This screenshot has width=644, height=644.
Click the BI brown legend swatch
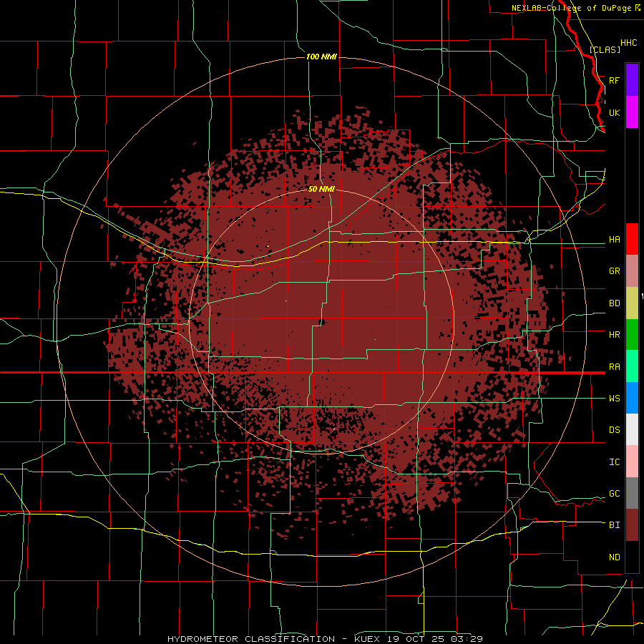632,525
